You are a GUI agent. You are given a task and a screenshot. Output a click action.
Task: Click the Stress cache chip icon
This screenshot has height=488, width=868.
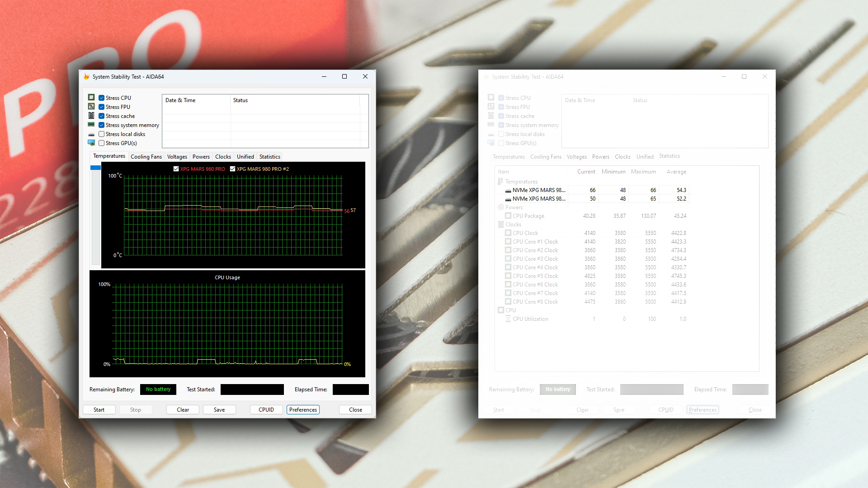pyautogui.click(x=91, y=116)
